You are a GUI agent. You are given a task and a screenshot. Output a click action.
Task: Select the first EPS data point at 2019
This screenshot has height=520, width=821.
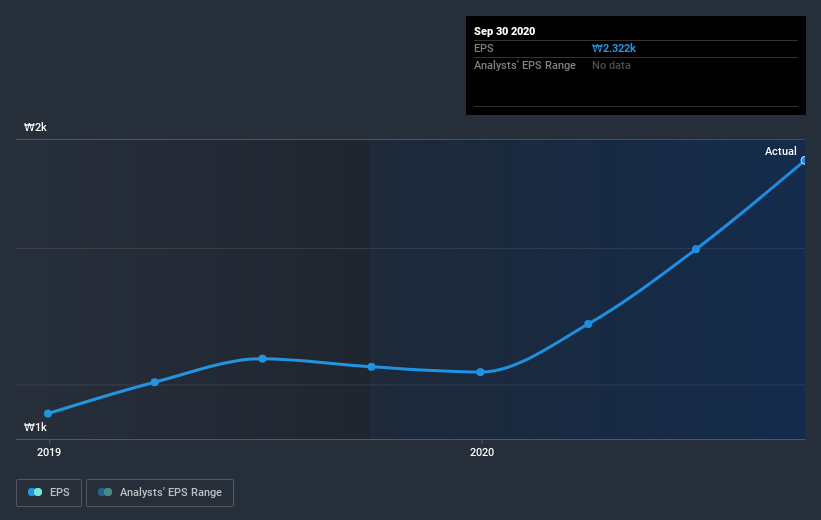point(48,414)
